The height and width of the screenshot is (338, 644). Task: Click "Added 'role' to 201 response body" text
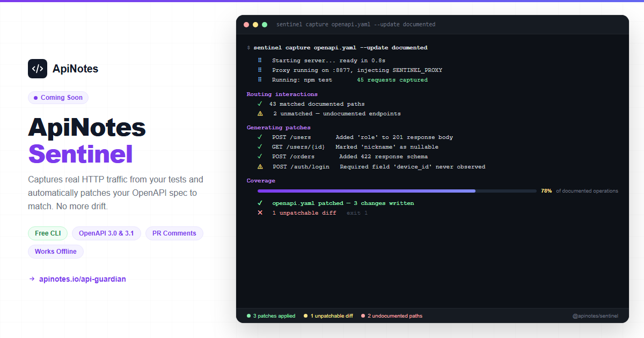pyautogui.click(x=394, y=137)
